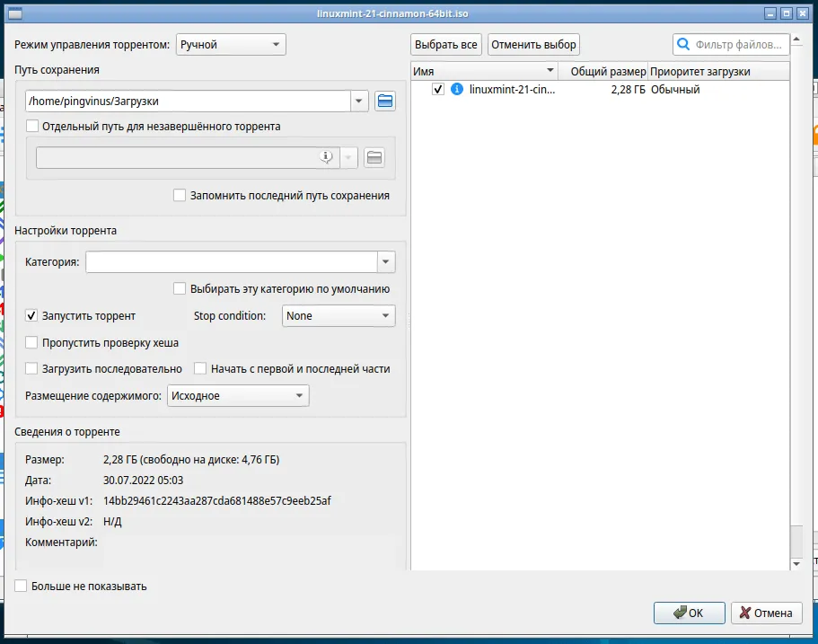Open the 'Категория' combo box

[x=241, y=261]
